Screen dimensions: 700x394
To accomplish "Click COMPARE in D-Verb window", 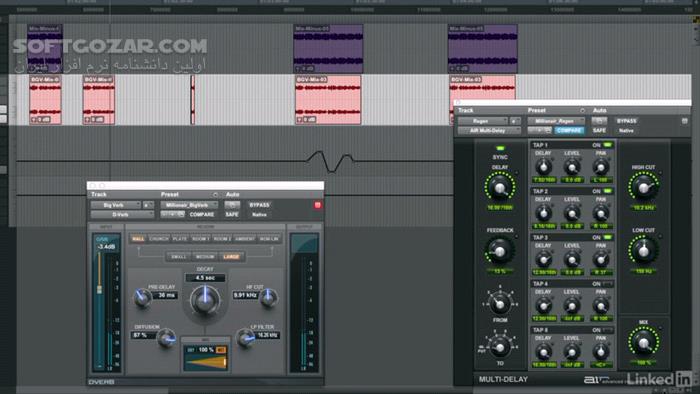I will click(x=202, y=215).
